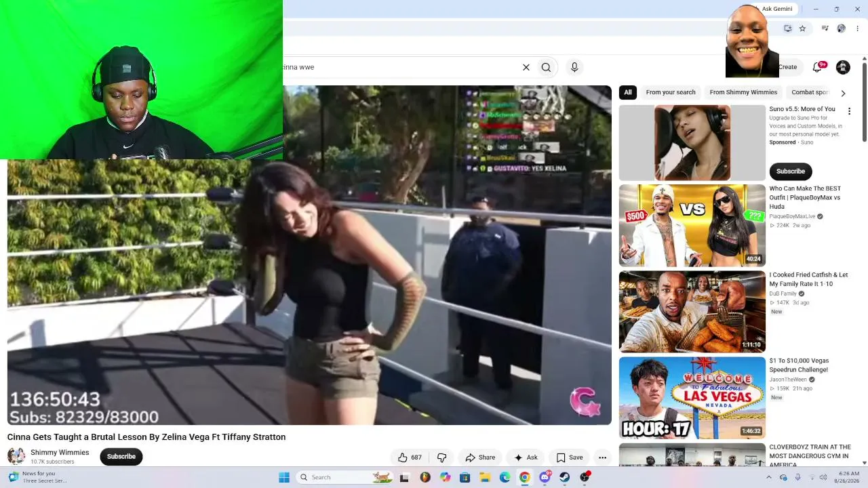Open 'I Cooked Fried Catfish' video title
Screen dimensions: 868x488
tap(808, 279)
